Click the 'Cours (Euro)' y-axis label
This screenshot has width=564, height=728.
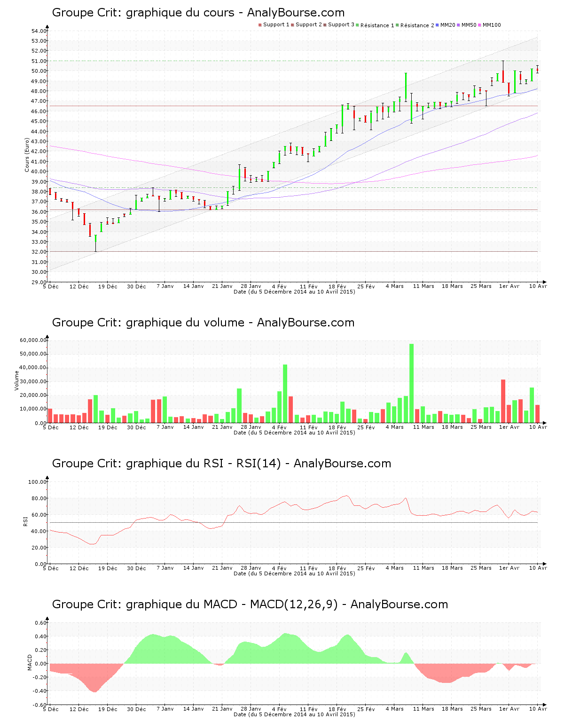point(27,155)
